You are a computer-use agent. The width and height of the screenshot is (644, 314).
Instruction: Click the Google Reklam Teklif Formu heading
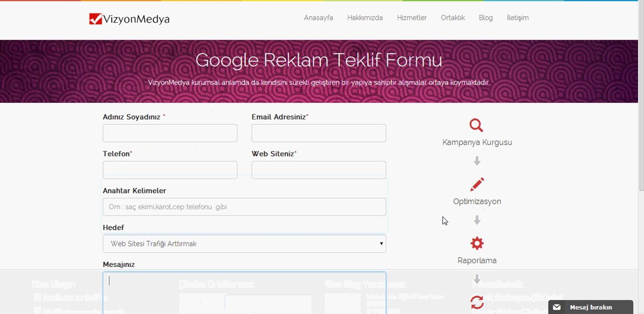319,60
